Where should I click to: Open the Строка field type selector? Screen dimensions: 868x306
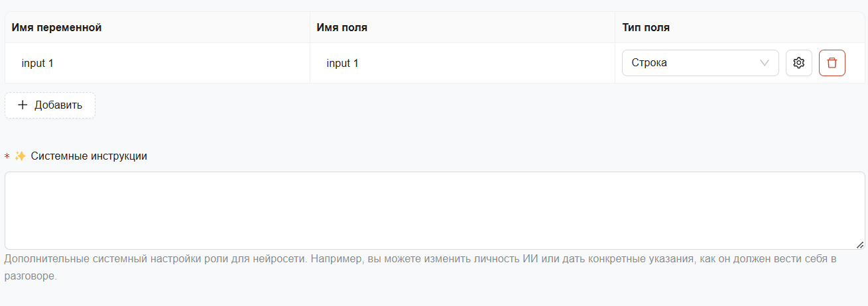tap(700, 63)
